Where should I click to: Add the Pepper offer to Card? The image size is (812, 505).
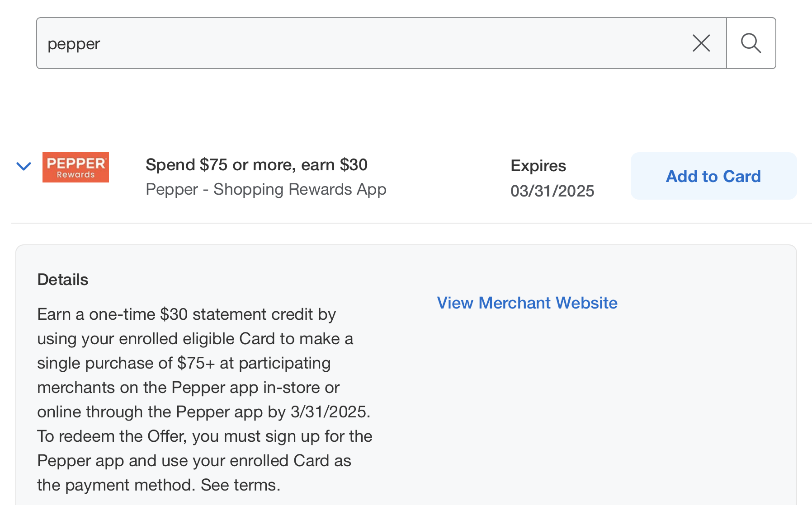point(713,176)
